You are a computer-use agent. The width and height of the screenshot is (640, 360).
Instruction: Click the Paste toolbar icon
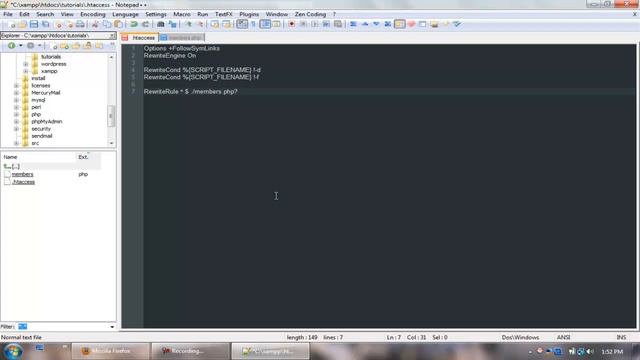(x=118, y=24)
